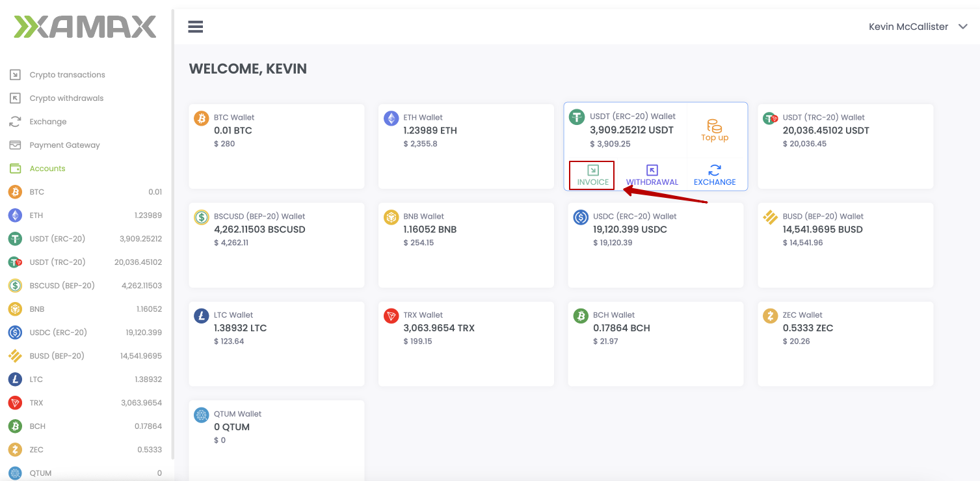Select BNB account label in sidebar
Image resolution: width=980 pixels, height=481 pixels.
pyautogui.click(x=37, y=309)
